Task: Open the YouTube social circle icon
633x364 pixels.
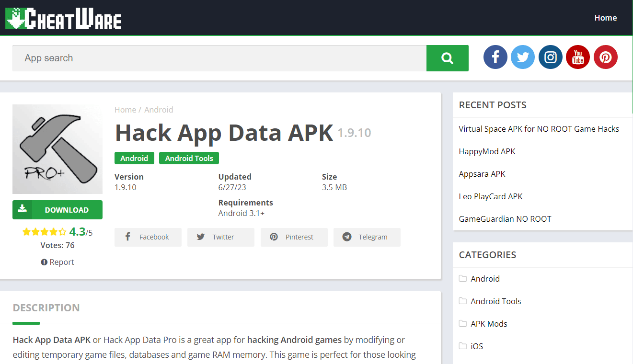Action: click(578, 57)
